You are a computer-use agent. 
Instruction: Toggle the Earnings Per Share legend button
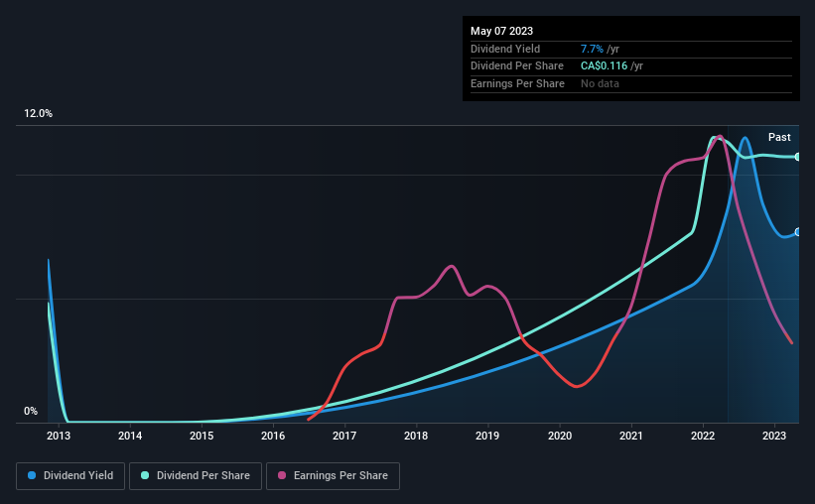tap(333, 476)
